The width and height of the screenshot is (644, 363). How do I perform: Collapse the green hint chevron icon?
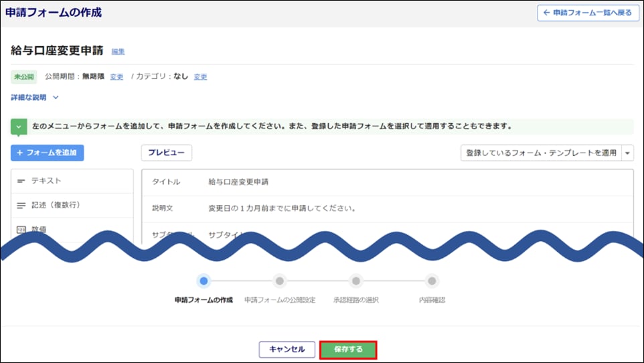pyautogui.click(x=19, y=127)
